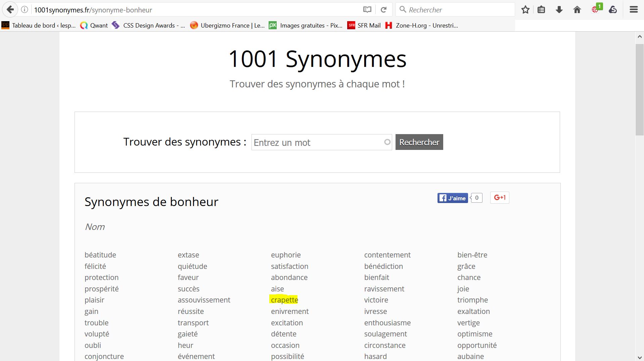Click the Google +1 button

(x=500, y=198)
